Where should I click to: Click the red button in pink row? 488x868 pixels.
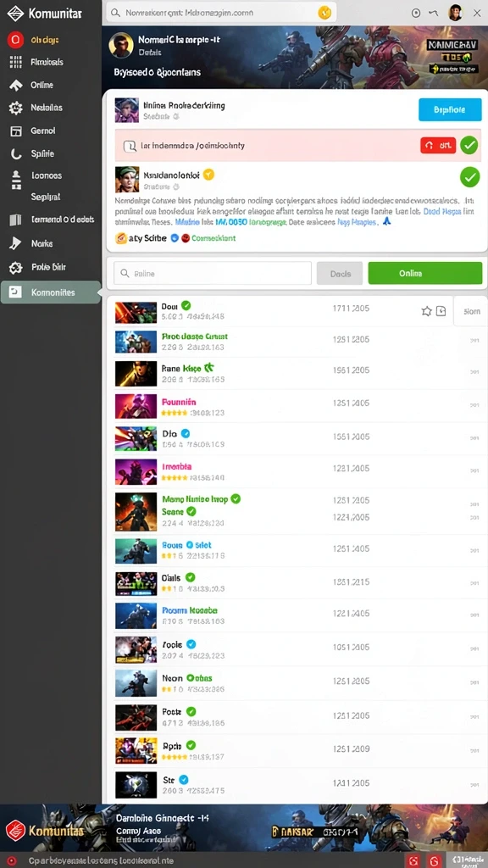click(438, 146)
